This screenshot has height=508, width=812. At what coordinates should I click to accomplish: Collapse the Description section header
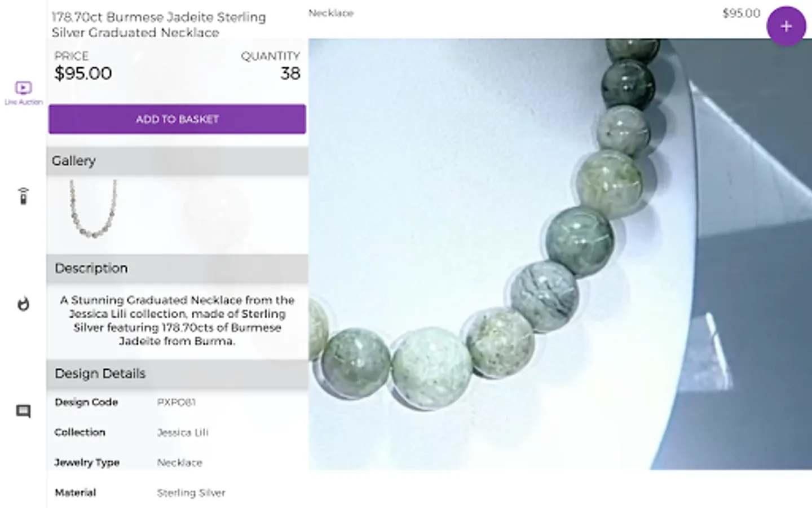coord(177,268)
